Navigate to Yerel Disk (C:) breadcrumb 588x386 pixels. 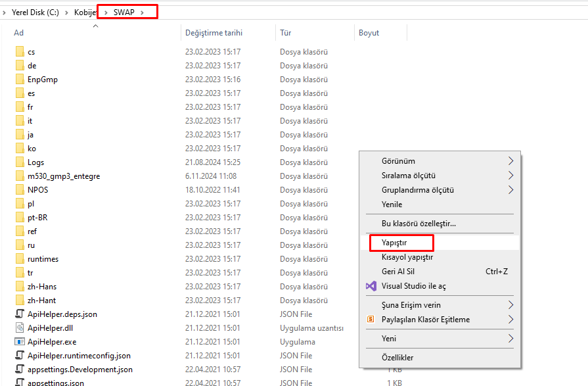pos(35,12)
